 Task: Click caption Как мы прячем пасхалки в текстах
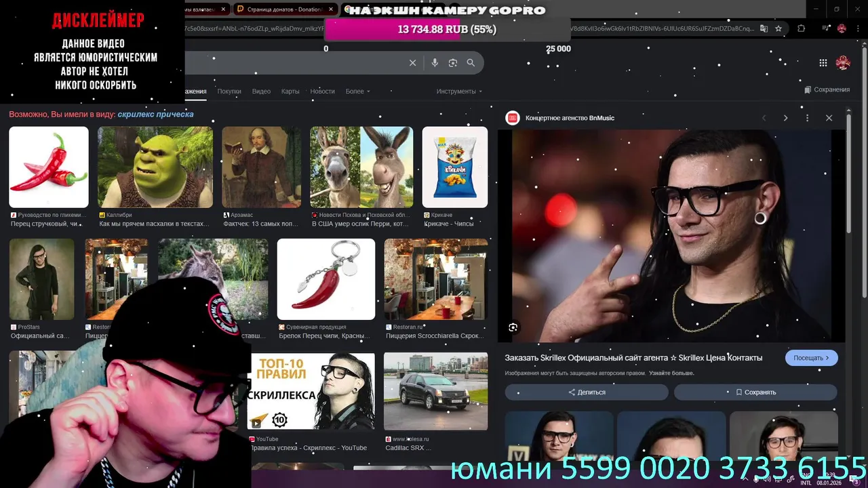pyautogui.click(x=155, y=224)
